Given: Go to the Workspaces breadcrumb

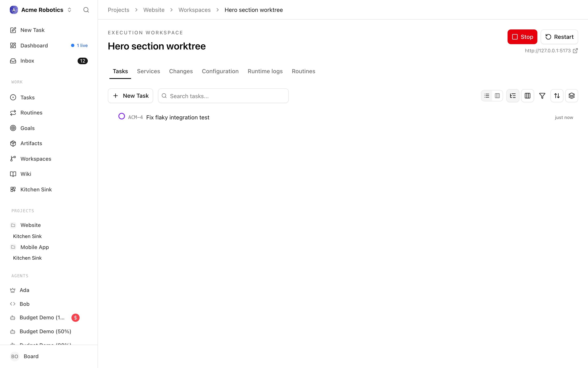Looking at the screenshot, I should (194, 10).
